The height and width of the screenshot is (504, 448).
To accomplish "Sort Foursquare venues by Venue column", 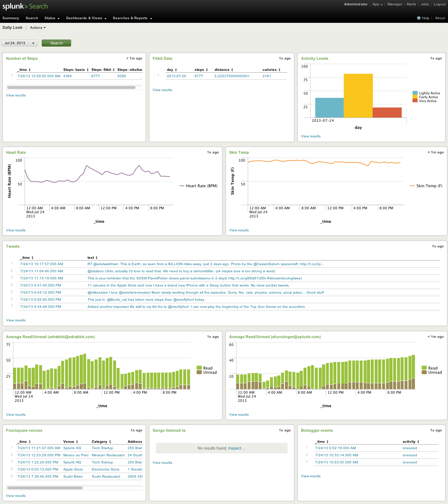I will point(70,442).
